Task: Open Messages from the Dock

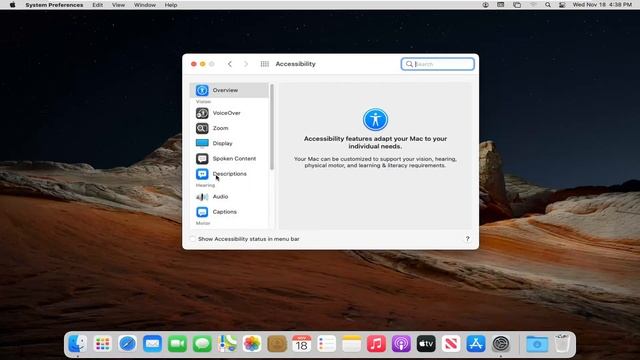Action: 202,344
